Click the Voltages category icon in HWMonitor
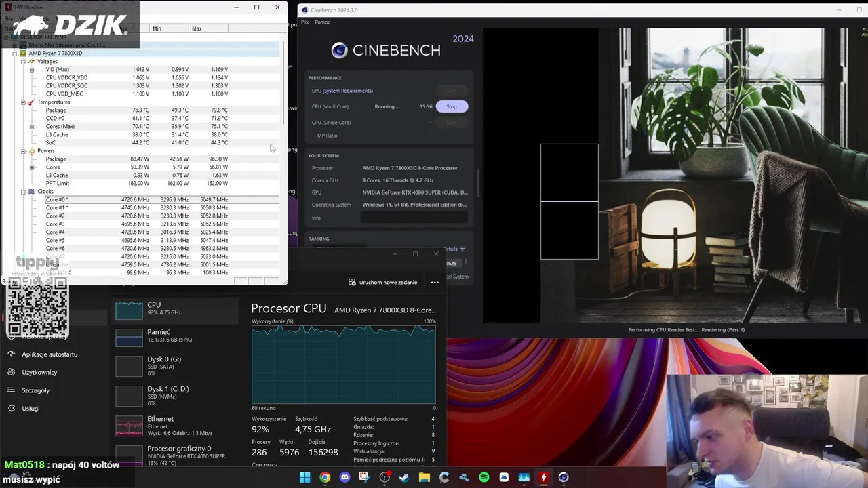Viewport: 868px width, 488px height. pyautogui.click(x=31, y=62)
